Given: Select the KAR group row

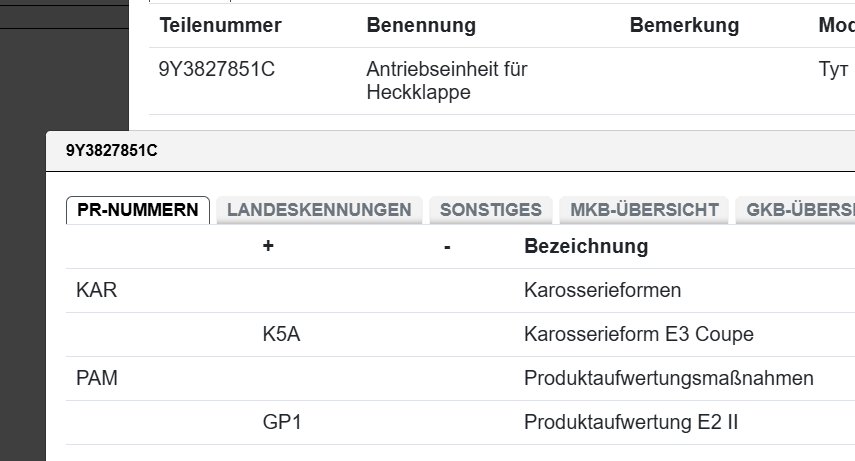Looking at the screenshot, I should point(97,291).
